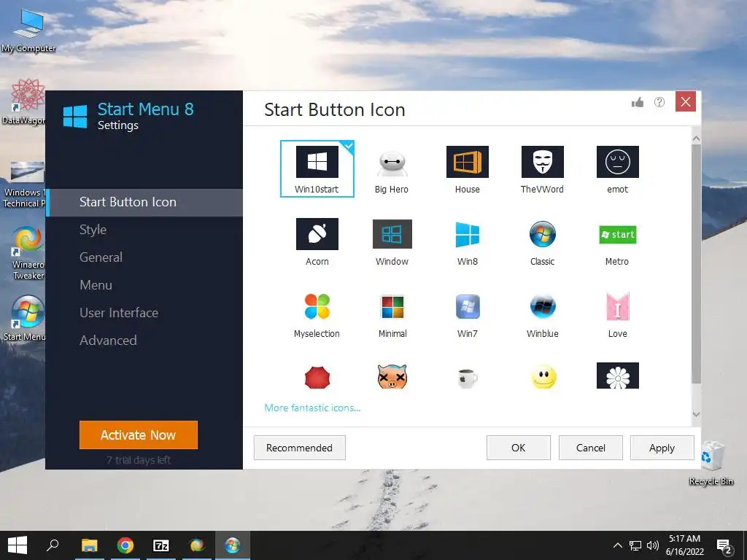Image resolution: width=747 pixels, height=560 pixels.
Task: Pick the Window start icon
Action: (392, 242)
